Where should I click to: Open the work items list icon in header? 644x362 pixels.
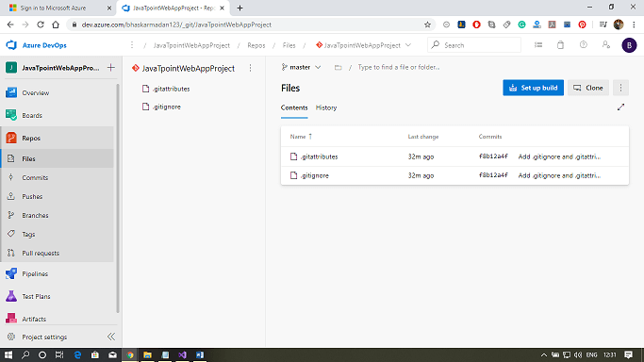coord(538,45)
